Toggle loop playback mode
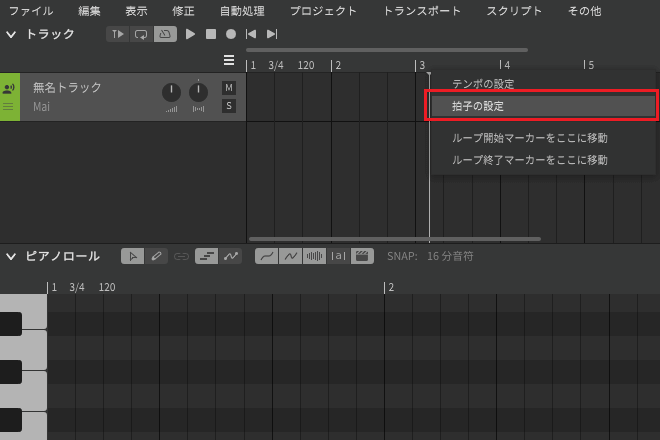 click(141, 34)
